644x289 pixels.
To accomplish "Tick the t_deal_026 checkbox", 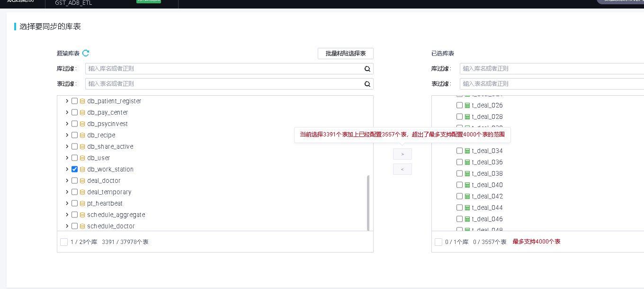I will (x=459, y=105).
